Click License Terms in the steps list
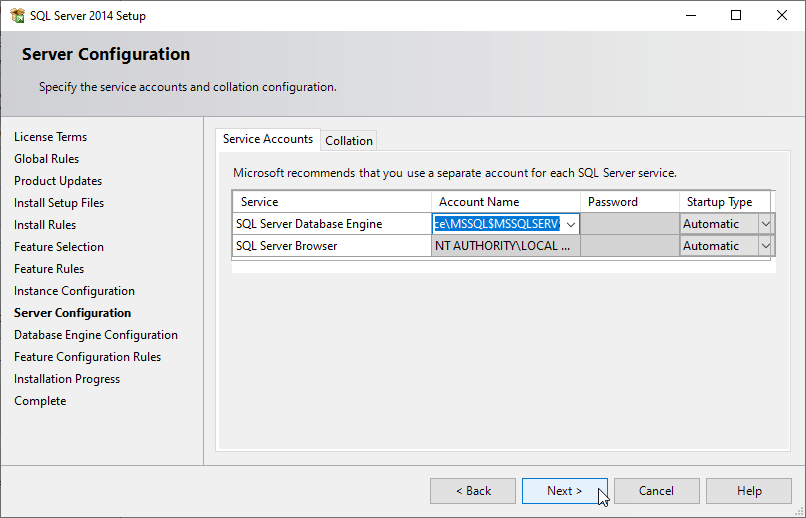This screenshot has width=806, height=518. tap(50, 137)
